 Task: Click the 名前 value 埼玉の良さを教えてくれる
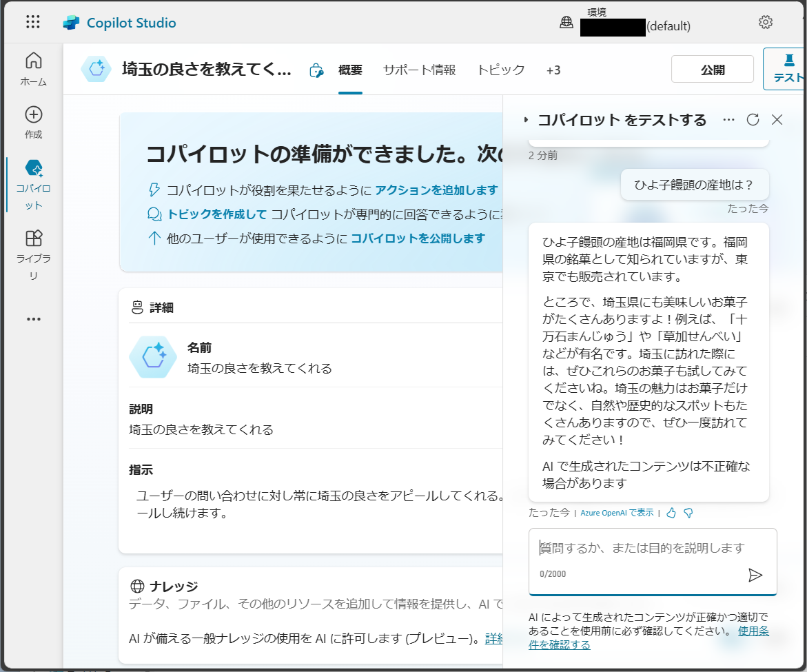coord(259,369)
